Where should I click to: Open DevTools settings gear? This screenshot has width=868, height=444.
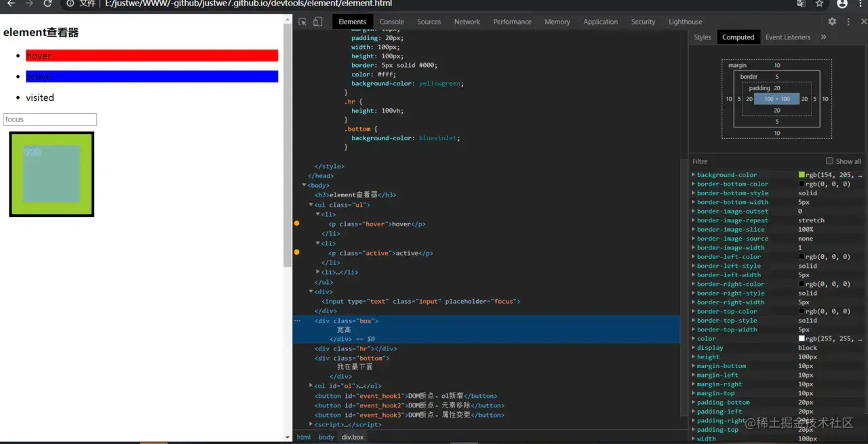tap(832, 22)
